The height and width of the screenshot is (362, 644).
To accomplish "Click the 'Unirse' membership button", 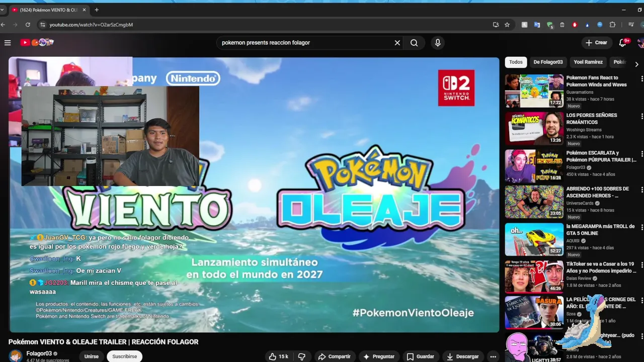I will coord(92,356).
